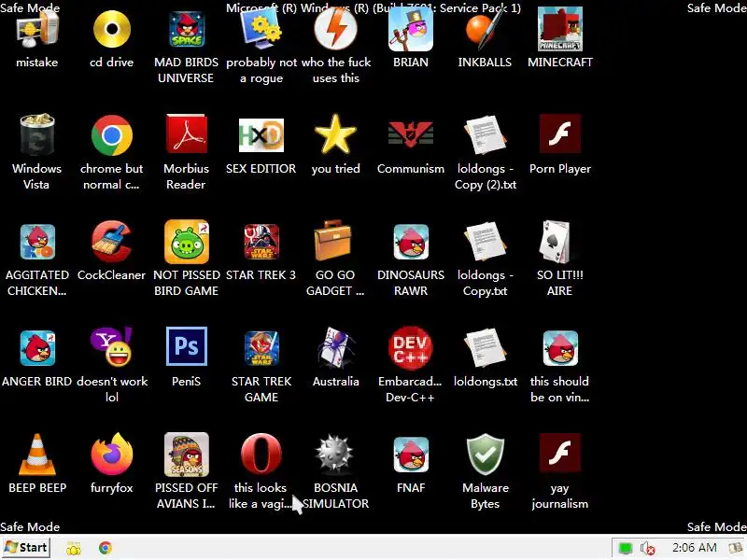Click the taskbar Explorer folder icon
The width and height of the screenshot is (747, 560).
click(x=74, y=548)
